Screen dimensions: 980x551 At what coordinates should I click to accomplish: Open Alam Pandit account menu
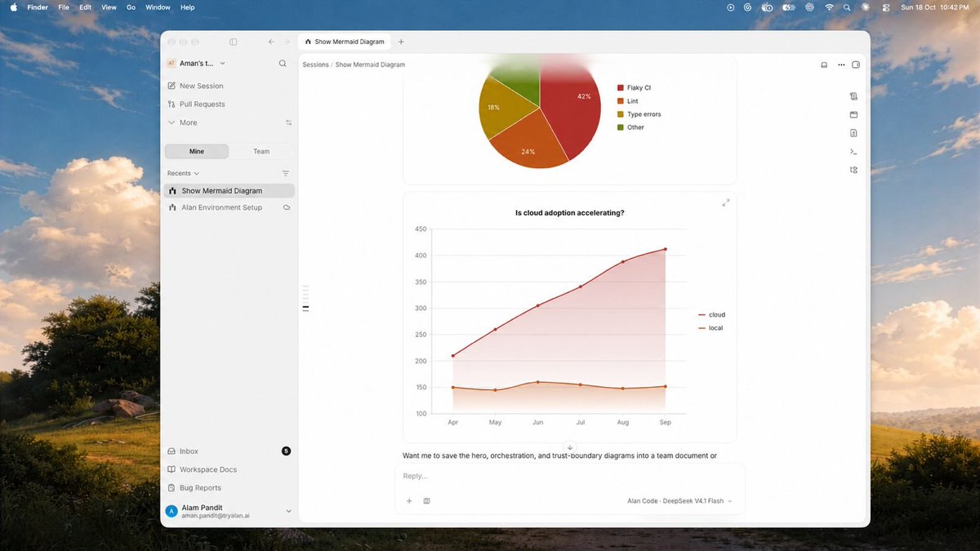[x=229, y=511]
